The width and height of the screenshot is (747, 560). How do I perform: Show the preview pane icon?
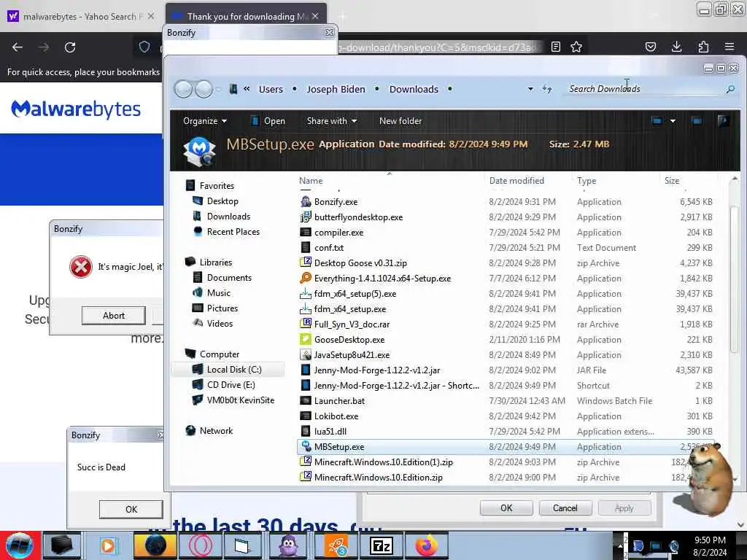pos(697,121)
